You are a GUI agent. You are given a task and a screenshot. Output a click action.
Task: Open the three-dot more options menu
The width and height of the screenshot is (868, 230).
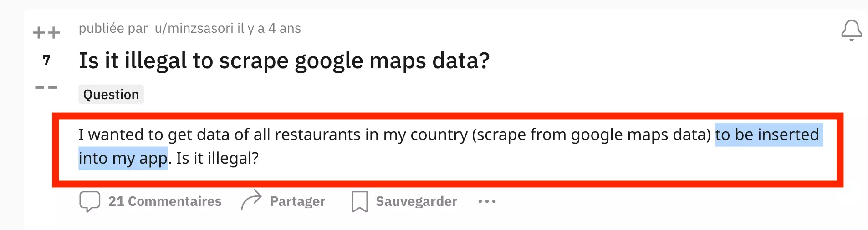(x=487, y=201)
